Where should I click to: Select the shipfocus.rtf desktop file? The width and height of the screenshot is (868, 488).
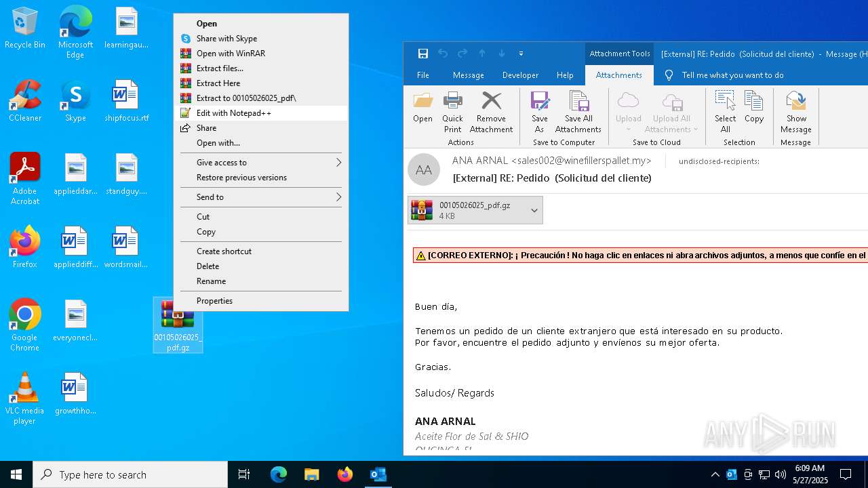click(127, 101)
